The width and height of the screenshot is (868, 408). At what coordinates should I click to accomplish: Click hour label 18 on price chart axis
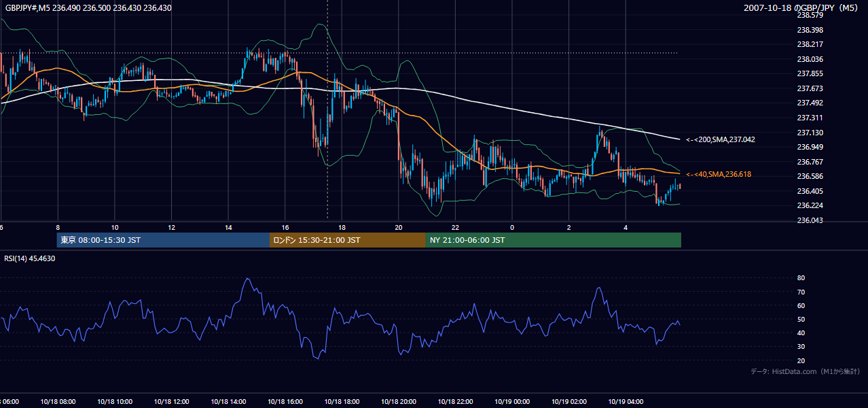coord(342,227)
